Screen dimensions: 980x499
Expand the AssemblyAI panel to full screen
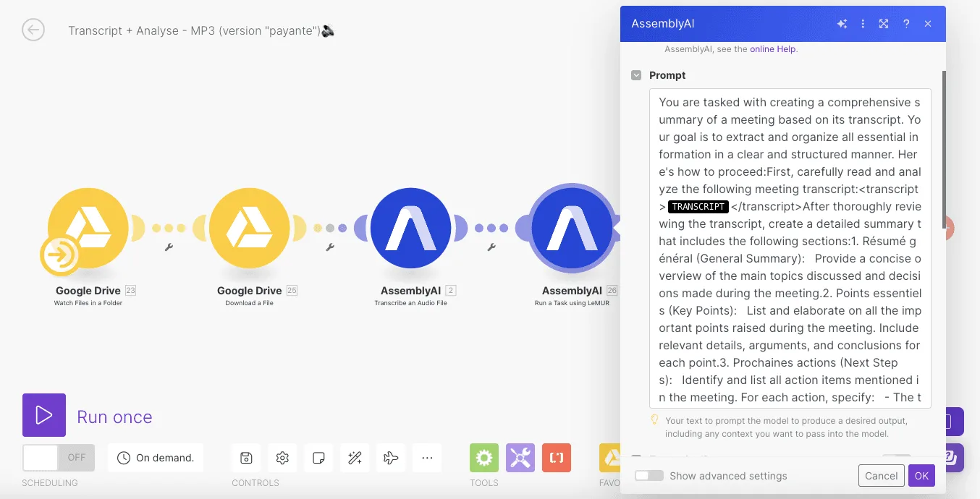click(884, 24)
